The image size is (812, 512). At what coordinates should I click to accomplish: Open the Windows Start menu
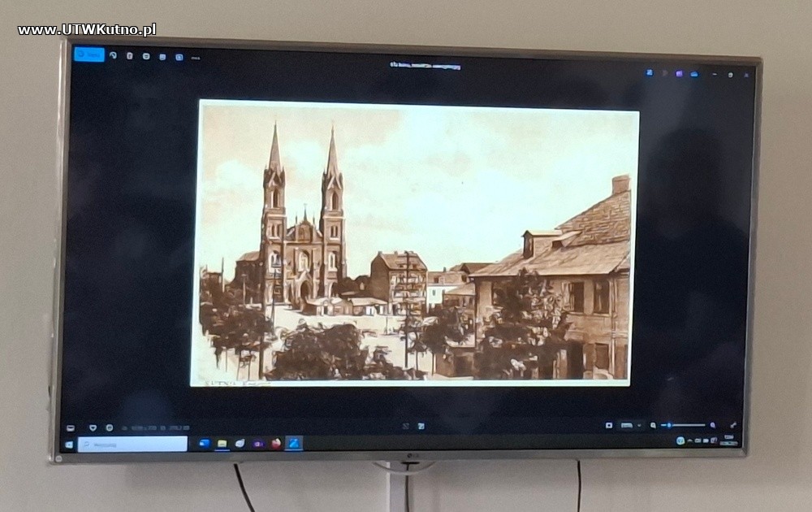[x=69, y=445]
